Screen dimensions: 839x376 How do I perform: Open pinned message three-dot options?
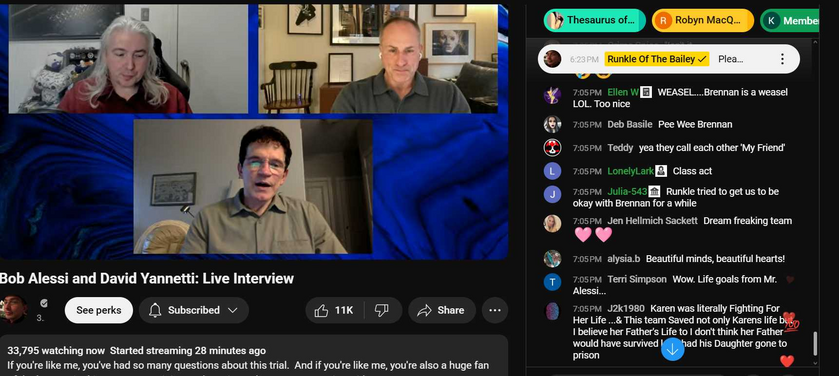782,59
